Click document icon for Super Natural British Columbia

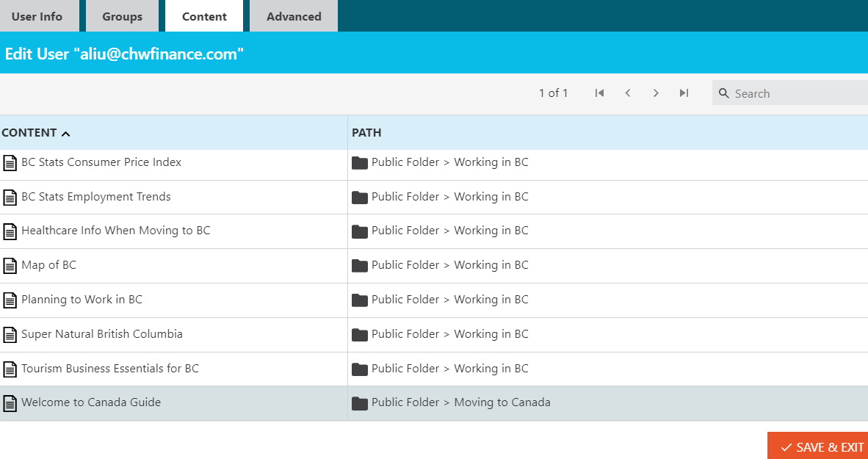(x=10, y=334)
